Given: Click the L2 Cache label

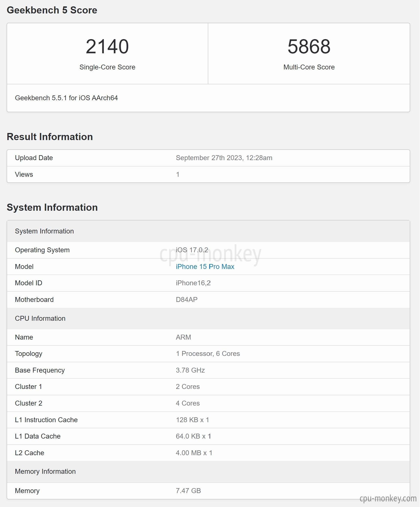Looking at the screenshot, I should pyautogui.click(x=30, y=453).
